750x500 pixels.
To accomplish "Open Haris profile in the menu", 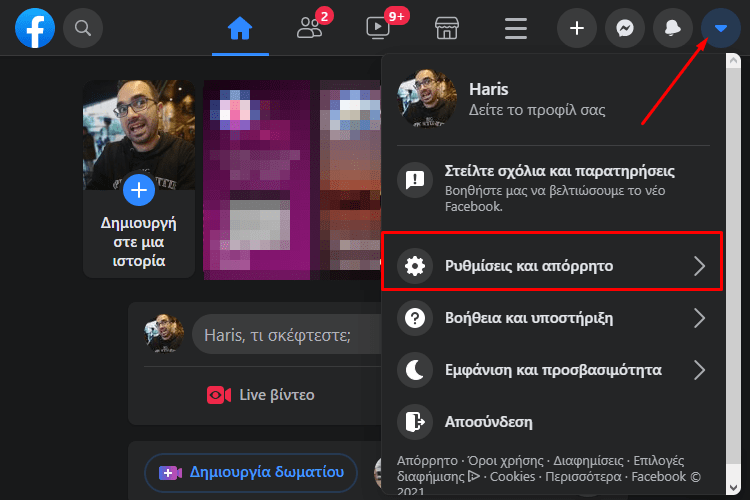I will tap(553, 99).
